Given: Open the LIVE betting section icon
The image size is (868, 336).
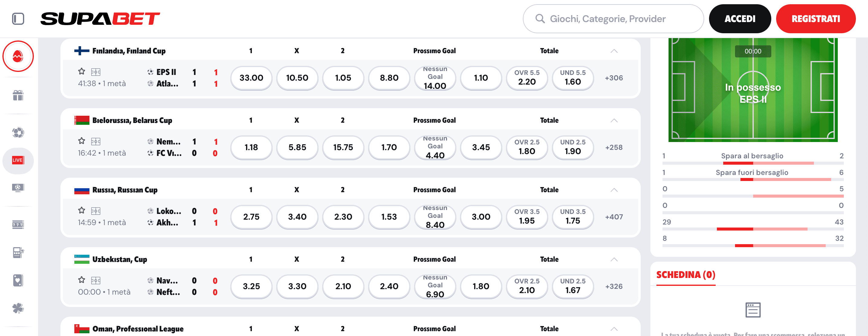Looking at the screenshot, I should [18, 161].
